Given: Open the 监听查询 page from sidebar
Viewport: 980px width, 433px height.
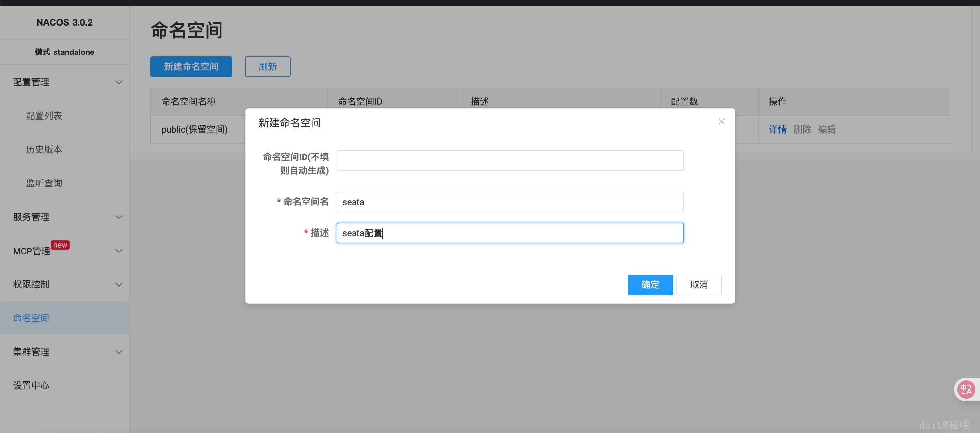Looking at the screenshot, I should coord(44,183).
